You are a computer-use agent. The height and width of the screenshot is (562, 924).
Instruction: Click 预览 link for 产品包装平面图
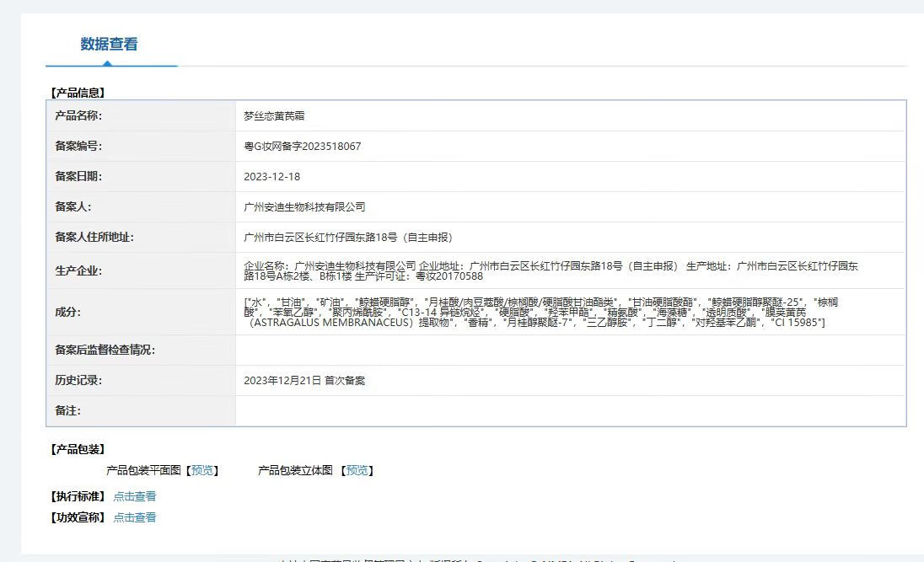point(202,470)
